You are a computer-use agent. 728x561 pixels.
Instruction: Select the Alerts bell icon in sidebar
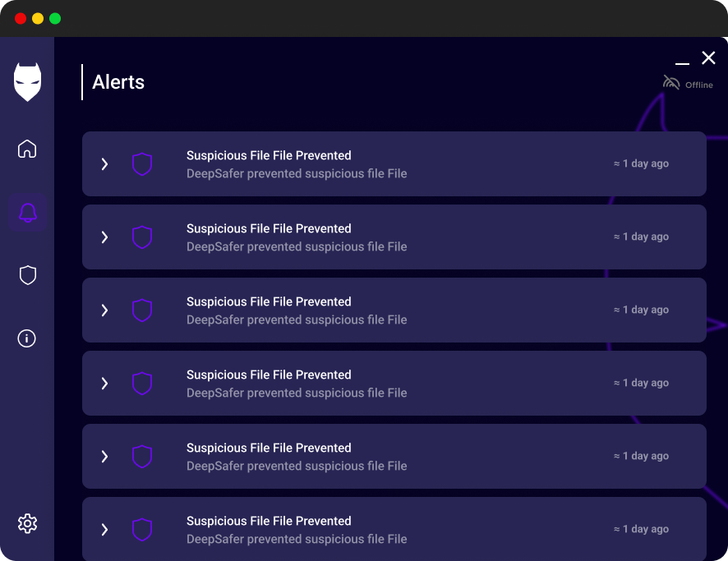[x=27, y=213]
